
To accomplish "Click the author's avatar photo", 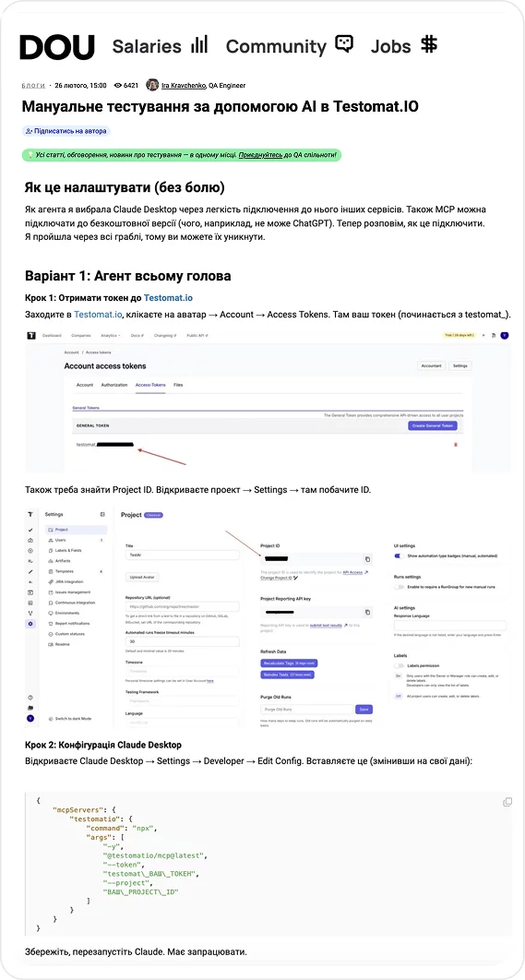I will (x=152, y=85).
